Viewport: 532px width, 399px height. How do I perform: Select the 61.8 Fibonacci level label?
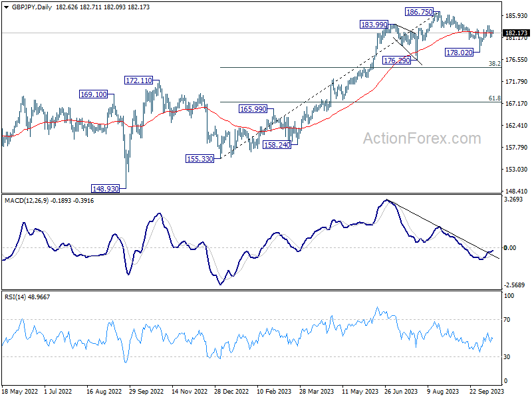click(495, 98)
